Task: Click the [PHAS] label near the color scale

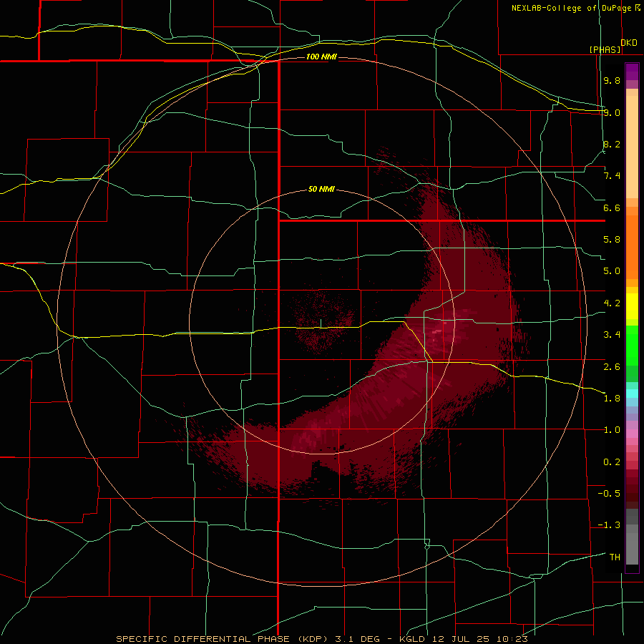Action: (605, 49)
